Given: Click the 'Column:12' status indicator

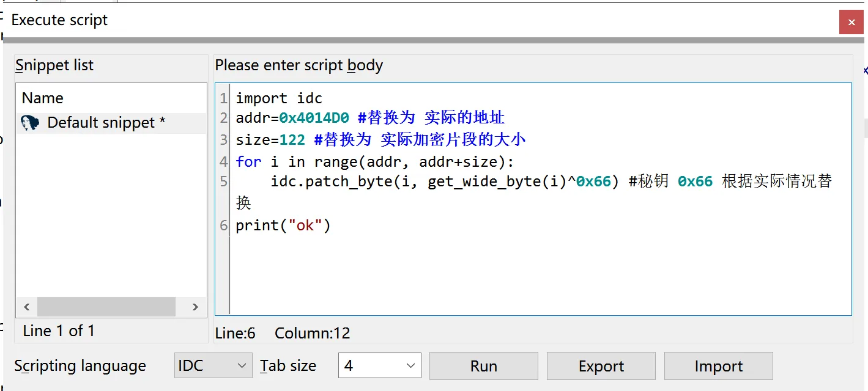Looking at the screenshot, I should point(313,333).
